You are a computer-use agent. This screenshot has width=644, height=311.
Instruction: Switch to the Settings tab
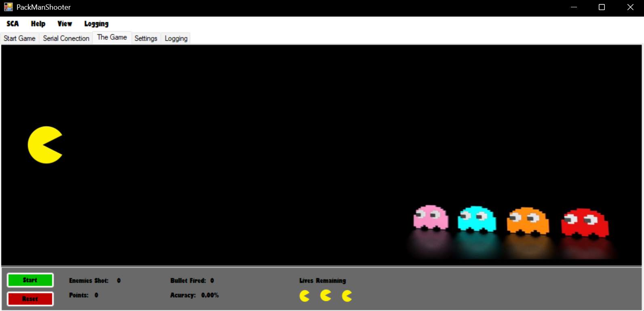click(x=146, y=38)
